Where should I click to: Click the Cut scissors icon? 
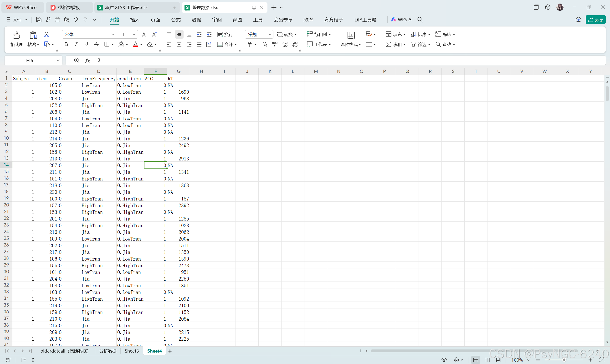coord(46,34)
